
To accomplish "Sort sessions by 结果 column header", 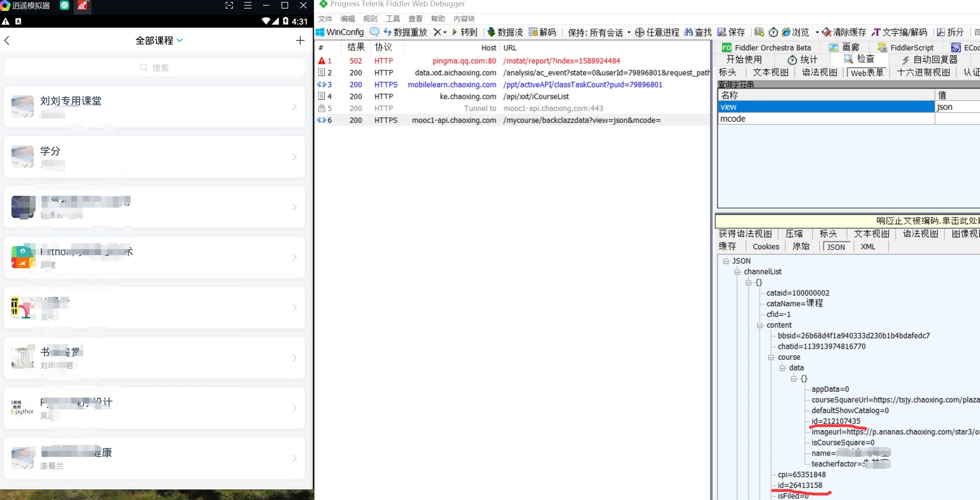I will (x=356, y=47).
